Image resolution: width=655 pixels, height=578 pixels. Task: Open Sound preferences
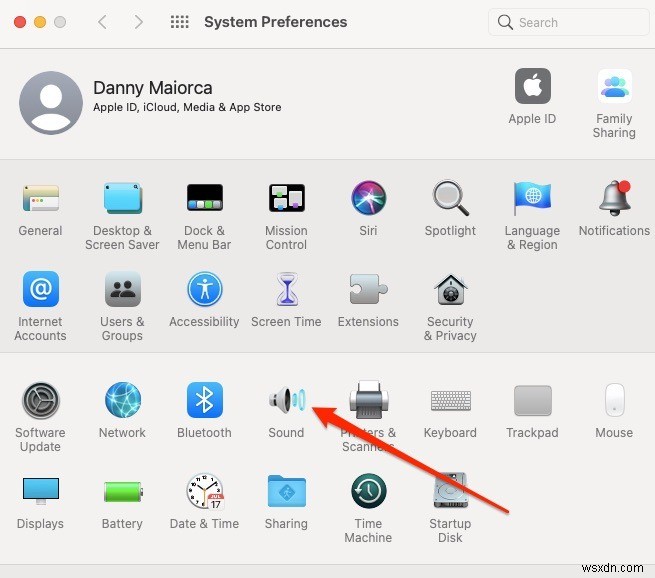tap(287, 400)
